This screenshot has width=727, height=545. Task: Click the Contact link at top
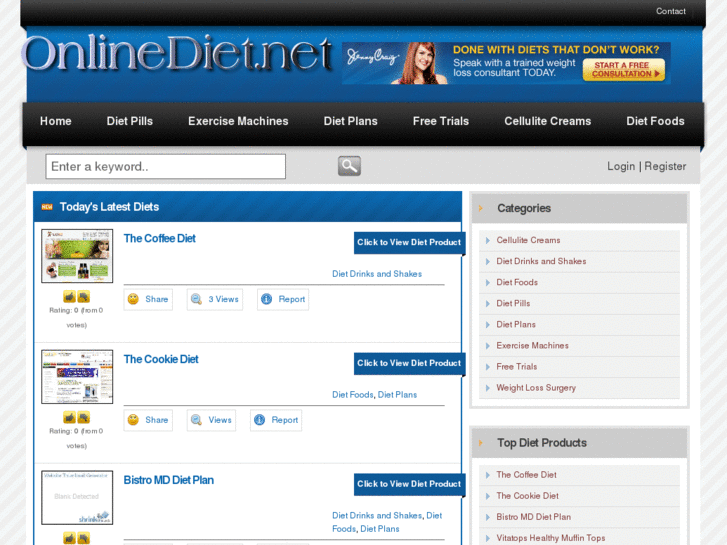[x=670, y=11]
